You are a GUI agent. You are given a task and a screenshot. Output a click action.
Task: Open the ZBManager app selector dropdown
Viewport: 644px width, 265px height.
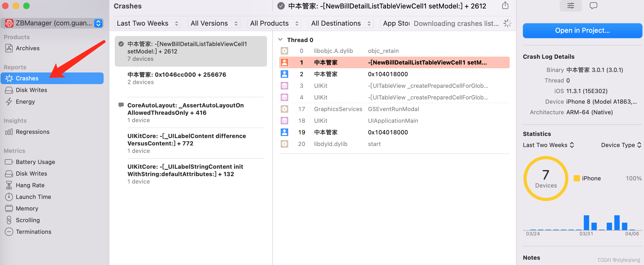[52, 23]
